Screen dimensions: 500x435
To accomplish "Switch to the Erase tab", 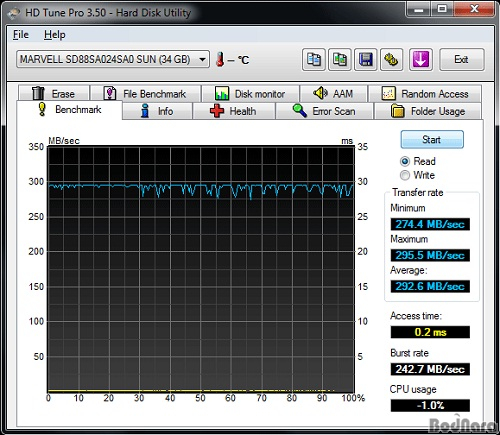I will pyautogui.click(x=54, y=93).
